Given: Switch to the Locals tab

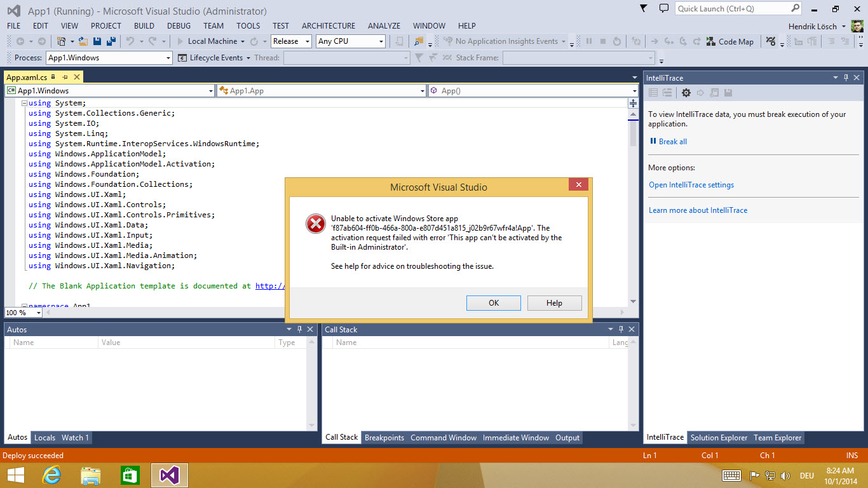Looking at the screenshot, I should [x=44, y=438].
